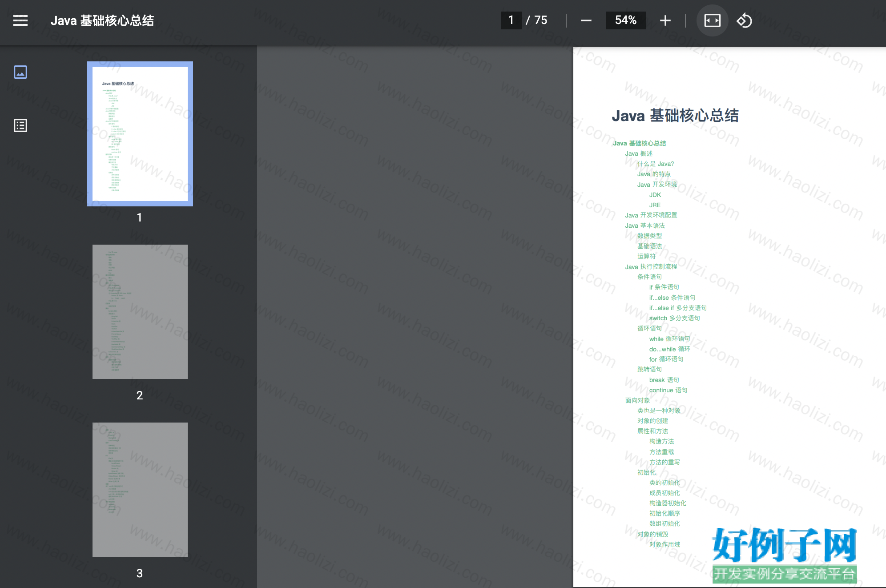Image resolution: width=886 pixels, height=588 pixels.
Task: Open the 'do...while 循环' link
Action: 669,349
